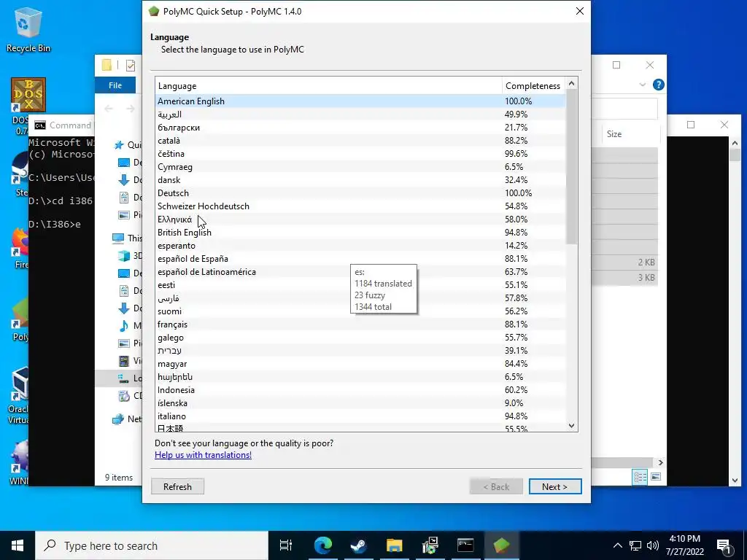Open Command Prompt from the taskbar
This screenshot has height=560, width=747.
465,545
